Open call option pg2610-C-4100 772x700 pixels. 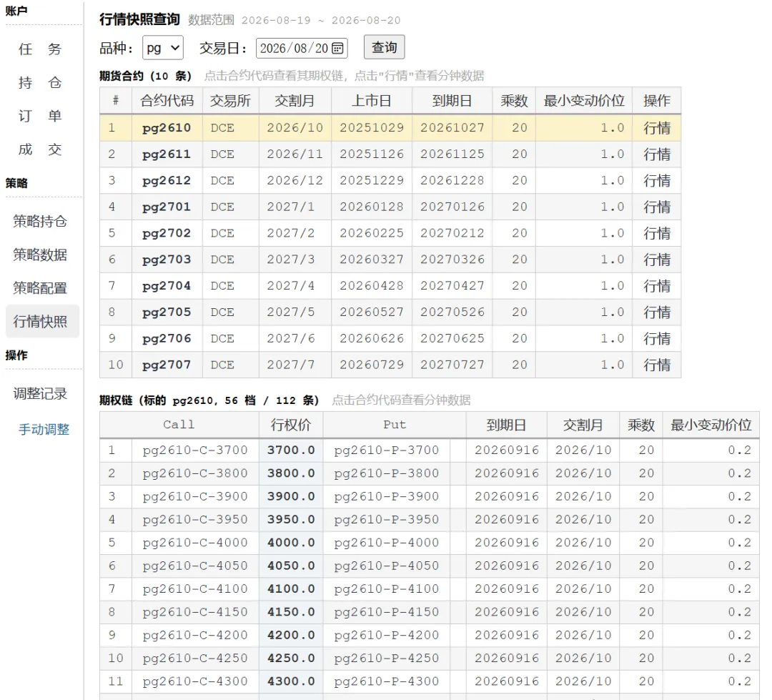pos(195,589)
